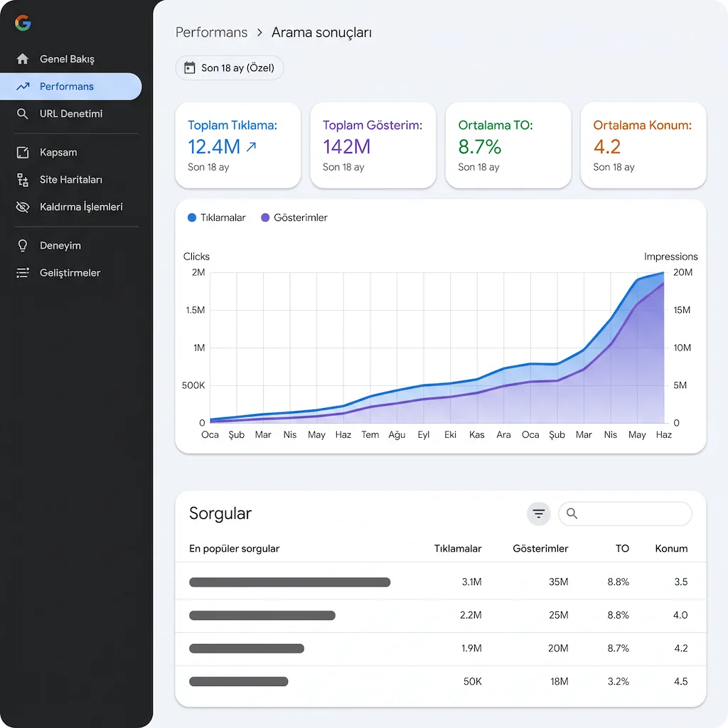Image resolution: width=728 pixels, height=728 pixels.
Task: Click the breadcrumb chevron separator
Action: click(x=260, y=33)
